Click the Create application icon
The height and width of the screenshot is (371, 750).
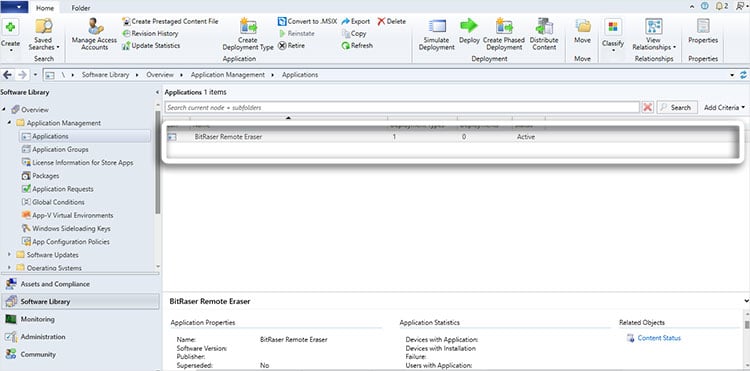[x=10, y=27]
